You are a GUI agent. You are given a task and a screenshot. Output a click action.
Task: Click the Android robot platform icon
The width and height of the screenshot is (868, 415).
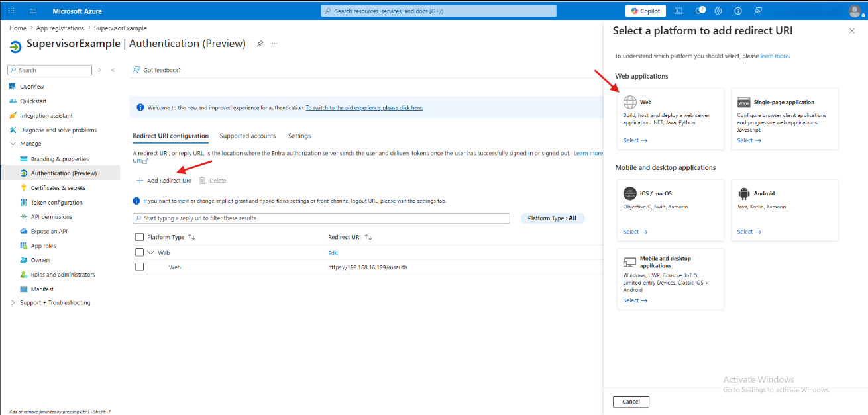pos(743,193)
